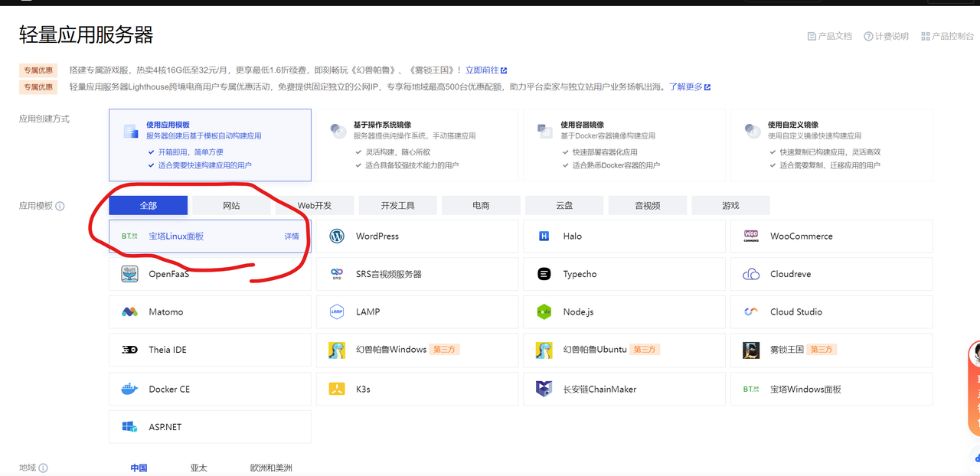This screenshot has width=980, height=476.
Task: Choose the Matomo template logo
Action: click(x=129, y=312)
